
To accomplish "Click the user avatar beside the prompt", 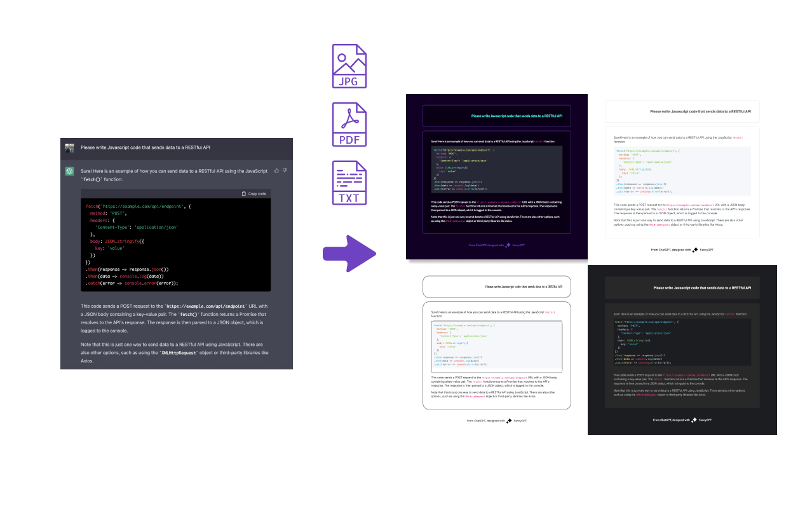I will 69,148.
